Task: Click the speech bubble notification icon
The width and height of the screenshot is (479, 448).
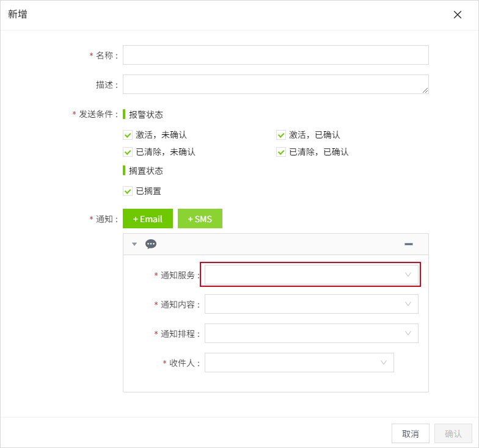Action: (x=151, y=244)
